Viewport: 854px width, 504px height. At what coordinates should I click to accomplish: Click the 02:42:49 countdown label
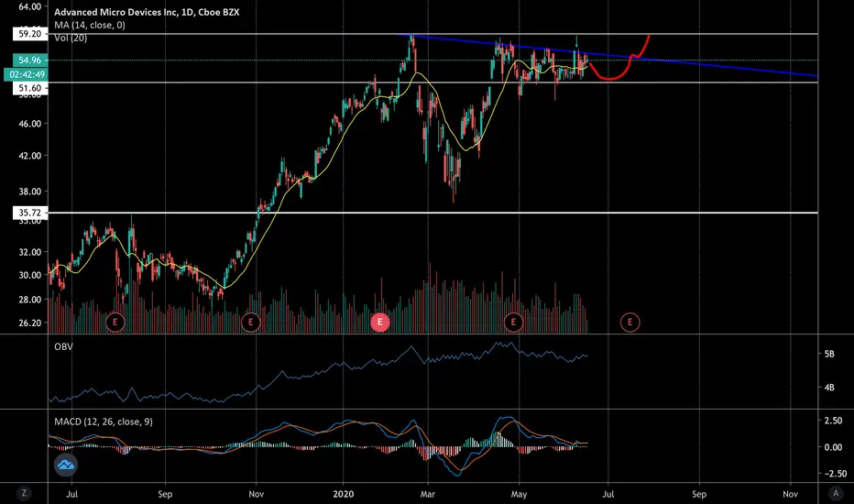pos(27,74)
